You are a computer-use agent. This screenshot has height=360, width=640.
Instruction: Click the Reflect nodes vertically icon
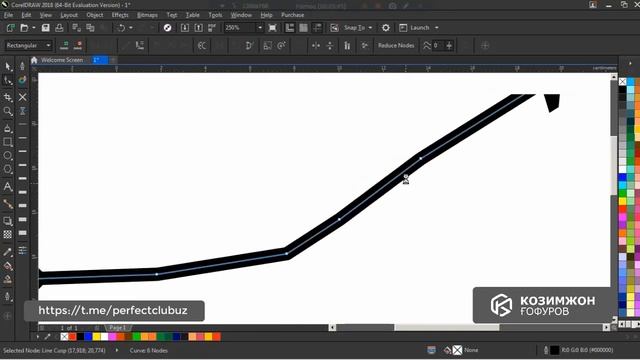(x=330, y=46)
